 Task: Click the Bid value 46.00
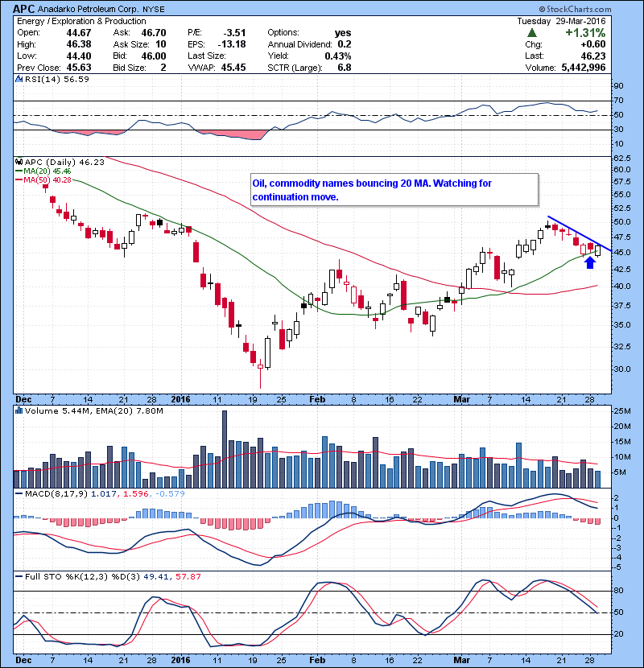154,56
